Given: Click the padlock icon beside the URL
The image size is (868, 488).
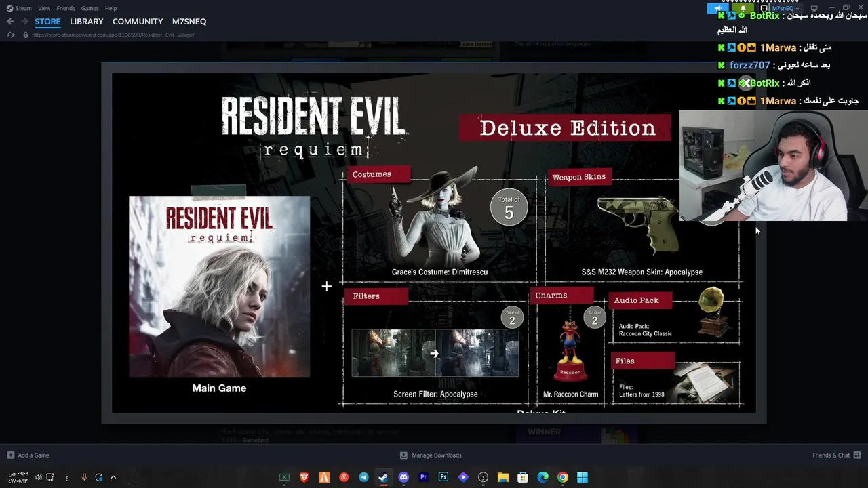Looking at the screenshot, I should (x=26, y=35).
